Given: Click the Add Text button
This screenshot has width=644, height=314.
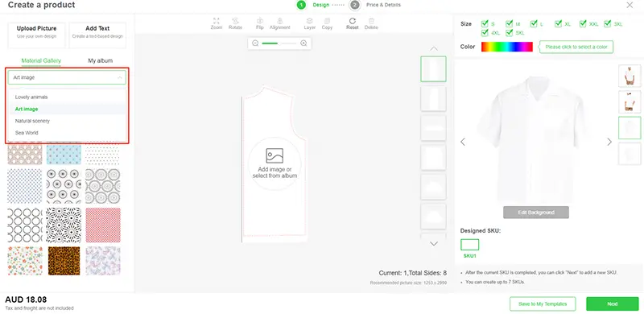Looking at the screenshot, I should pos(97,35).
